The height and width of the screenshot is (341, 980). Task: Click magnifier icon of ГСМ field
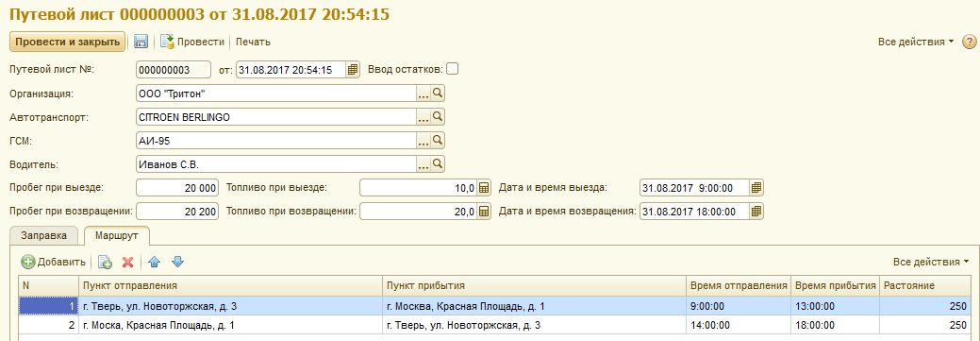tap(438, 140)
